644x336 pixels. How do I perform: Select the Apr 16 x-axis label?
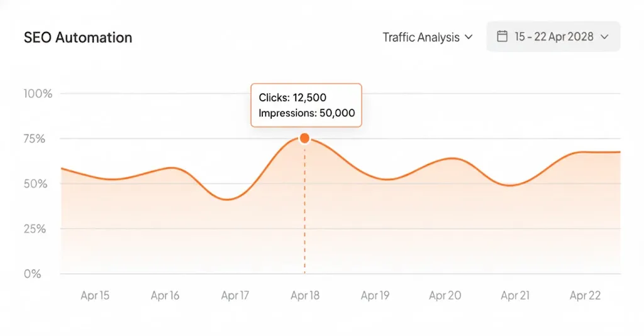click(165, 295)
